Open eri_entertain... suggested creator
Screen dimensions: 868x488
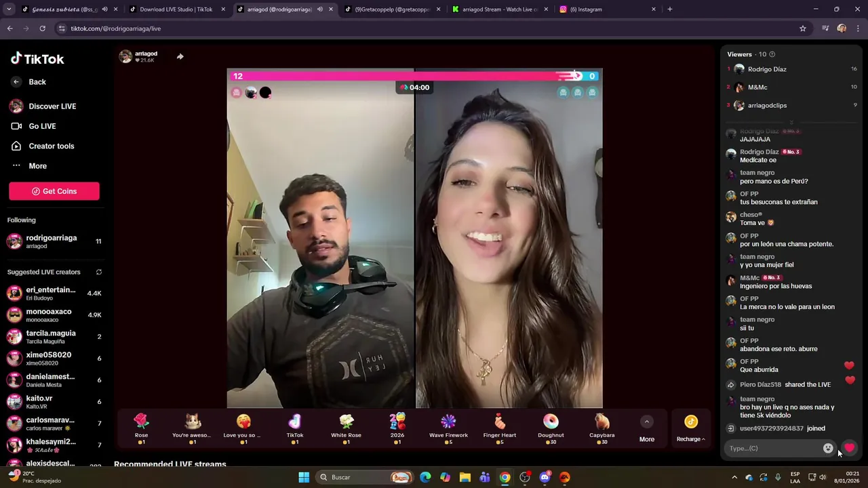pyautogui.click(x=54, y=293)
